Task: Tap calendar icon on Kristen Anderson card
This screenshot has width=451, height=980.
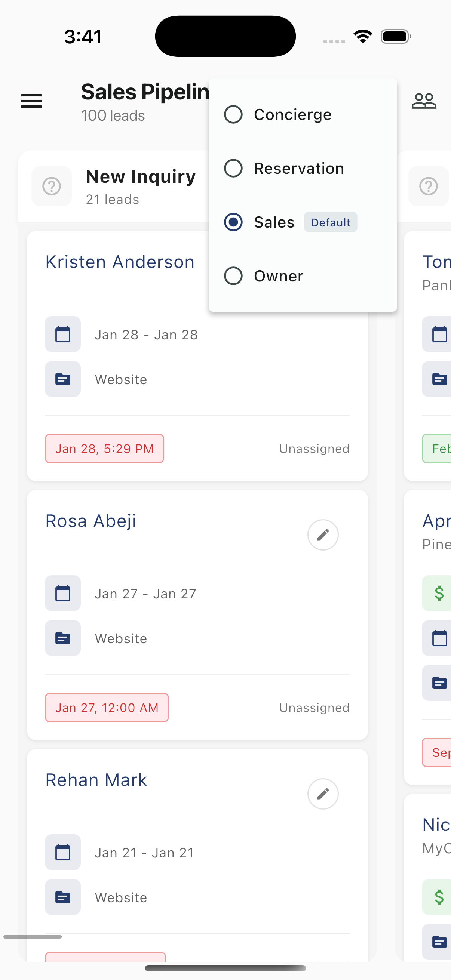Action: (63, 334)
